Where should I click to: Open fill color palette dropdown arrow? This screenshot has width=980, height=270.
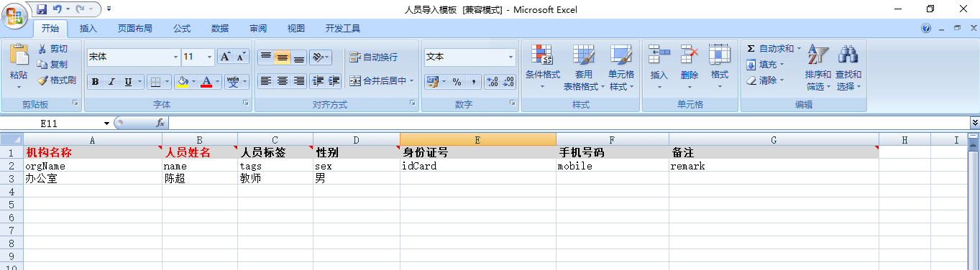(x=194, y=82)
